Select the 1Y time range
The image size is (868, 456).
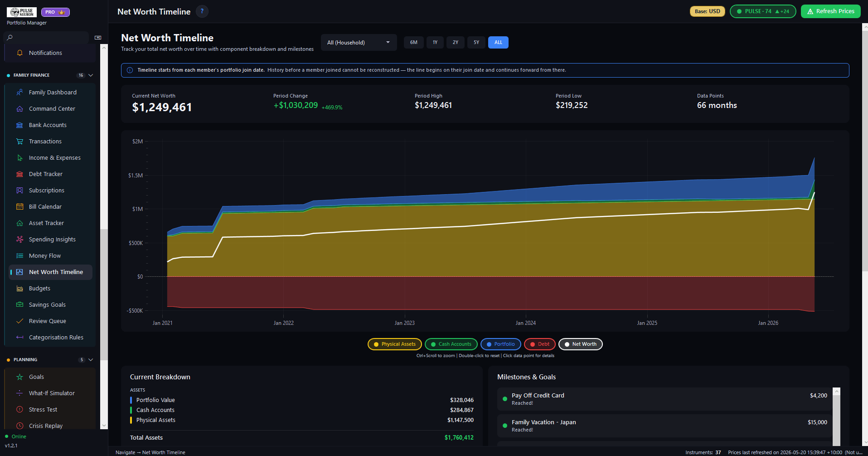click(x=435, y=43)
